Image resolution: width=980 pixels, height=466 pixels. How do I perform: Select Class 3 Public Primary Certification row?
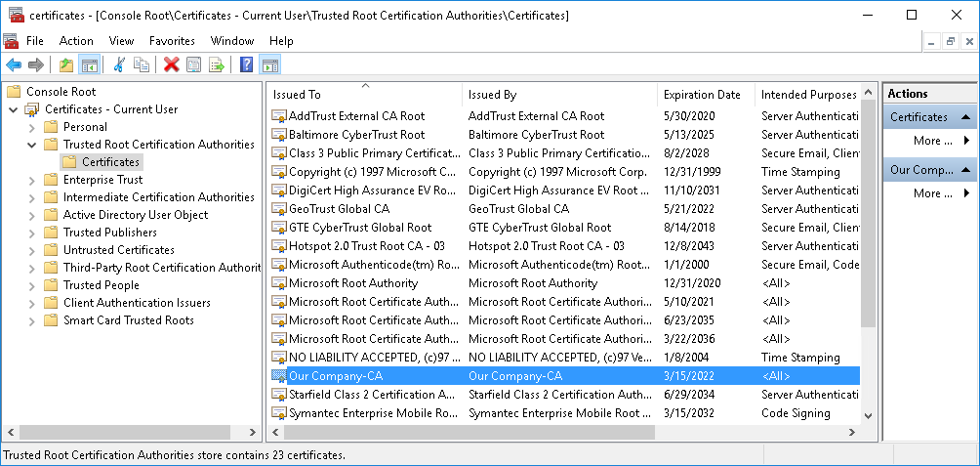(x=565, y=153)
